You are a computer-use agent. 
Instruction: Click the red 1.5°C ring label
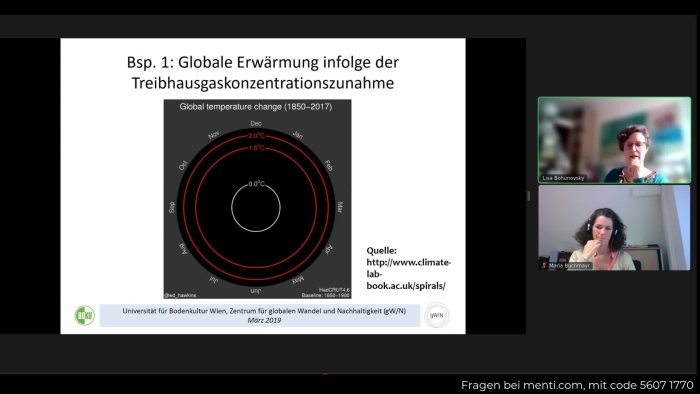[257, 148]
